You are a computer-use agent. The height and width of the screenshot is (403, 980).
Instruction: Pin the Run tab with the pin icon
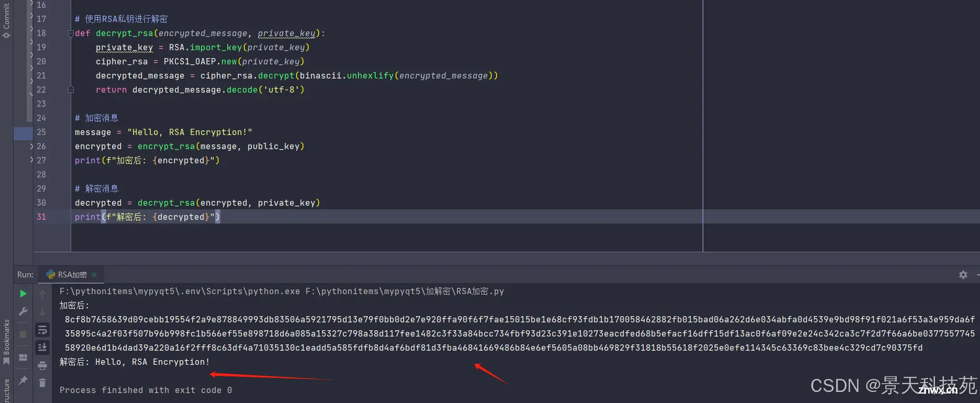point(23,380)
